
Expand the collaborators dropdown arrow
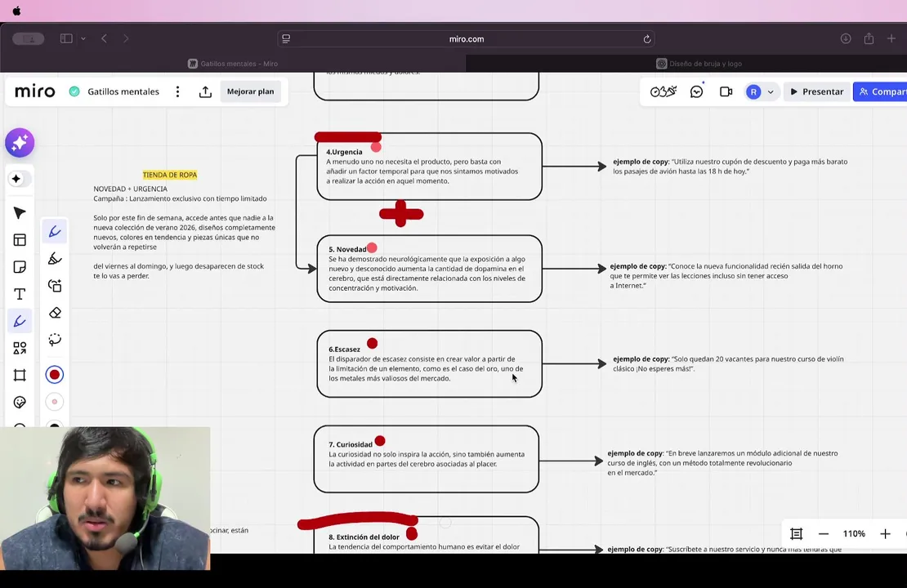click(x=771, y=92)
